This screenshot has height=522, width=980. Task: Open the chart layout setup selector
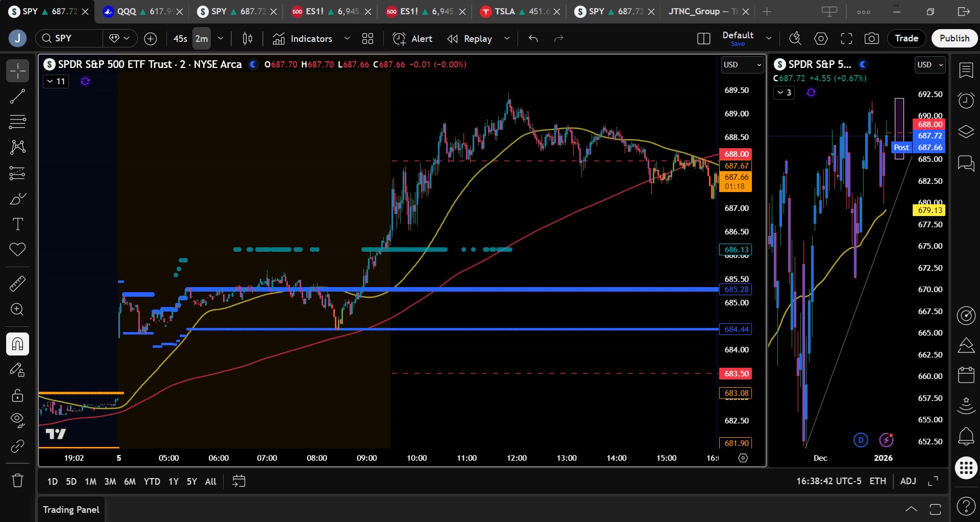tap(703, 38)
